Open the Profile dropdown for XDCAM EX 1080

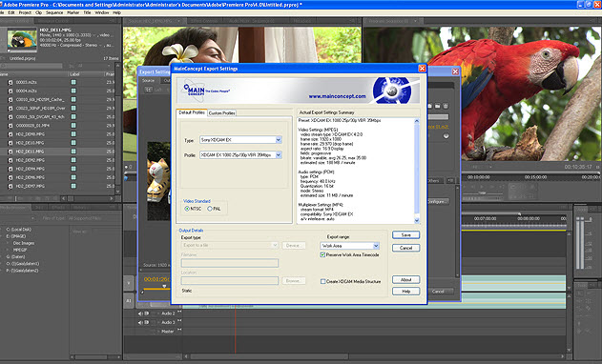point(240,155)
